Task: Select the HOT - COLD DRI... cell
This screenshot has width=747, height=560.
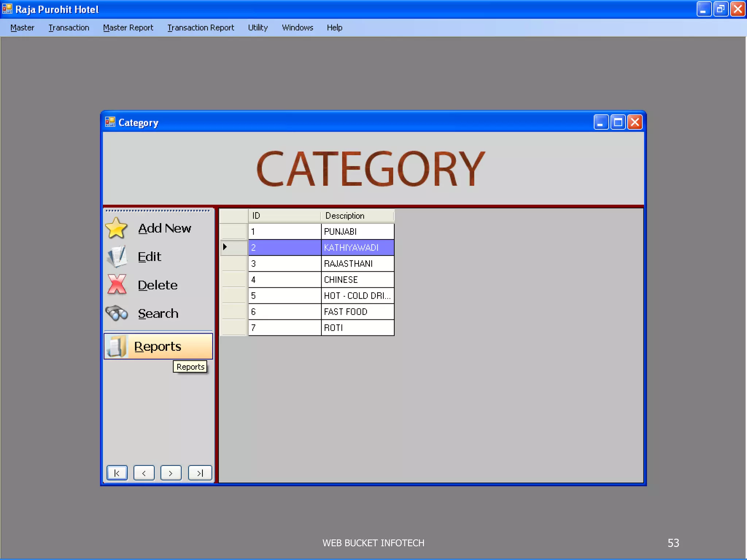Action: (x=357, y=296)
